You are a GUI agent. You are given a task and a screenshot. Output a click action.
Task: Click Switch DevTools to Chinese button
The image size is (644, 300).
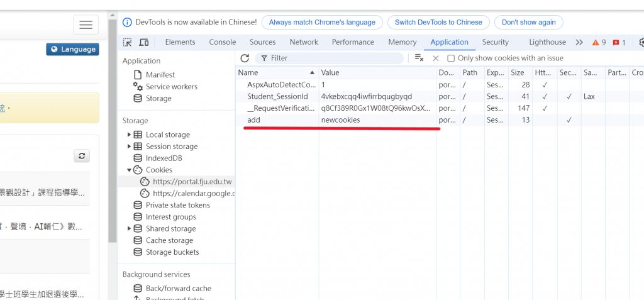tap(438, 22)
